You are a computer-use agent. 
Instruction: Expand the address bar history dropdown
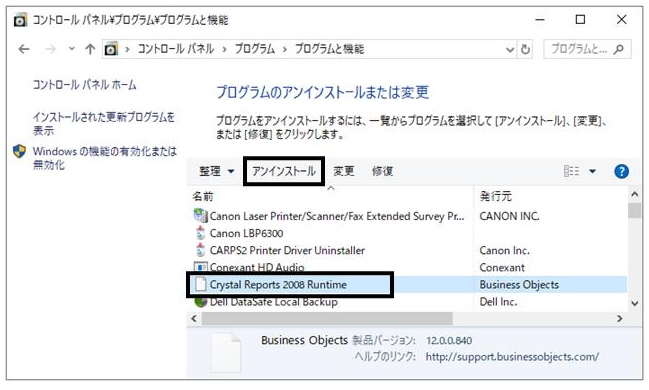click(510, 50)
